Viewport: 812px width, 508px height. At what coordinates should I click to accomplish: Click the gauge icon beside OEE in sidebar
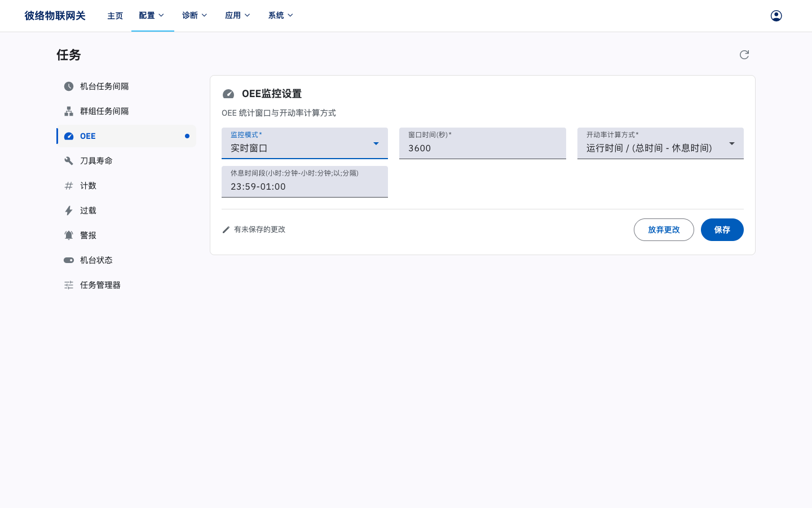pyautogui.click(x=69, y=136)
